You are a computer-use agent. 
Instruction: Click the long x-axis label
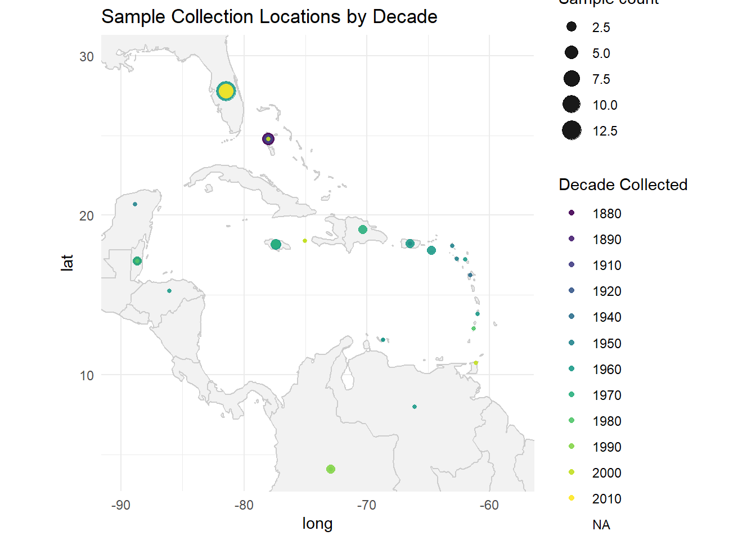click(x=317, y=523)
